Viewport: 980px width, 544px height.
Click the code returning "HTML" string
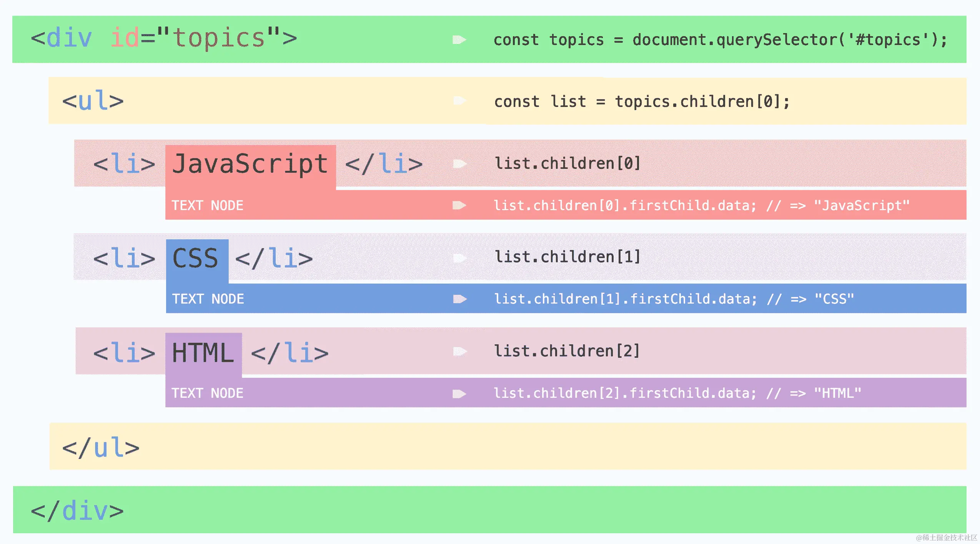[677, 393]
